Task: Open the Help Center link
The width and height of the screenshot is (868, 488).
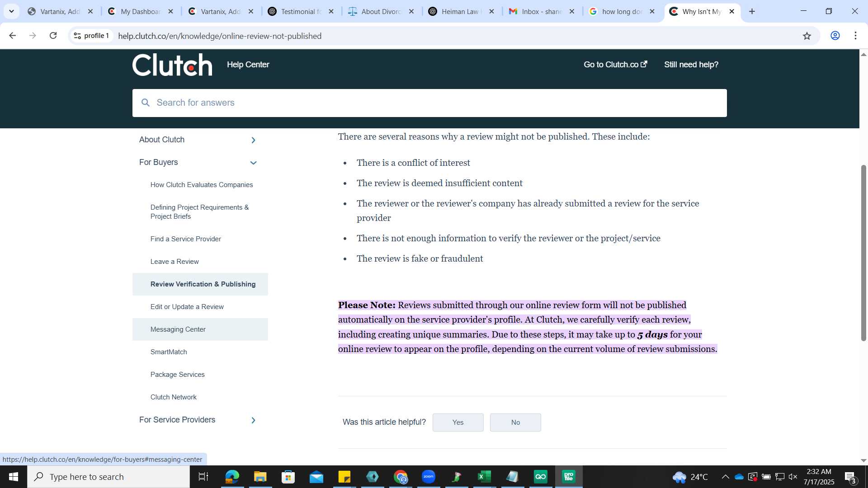Action: point(248,65)
